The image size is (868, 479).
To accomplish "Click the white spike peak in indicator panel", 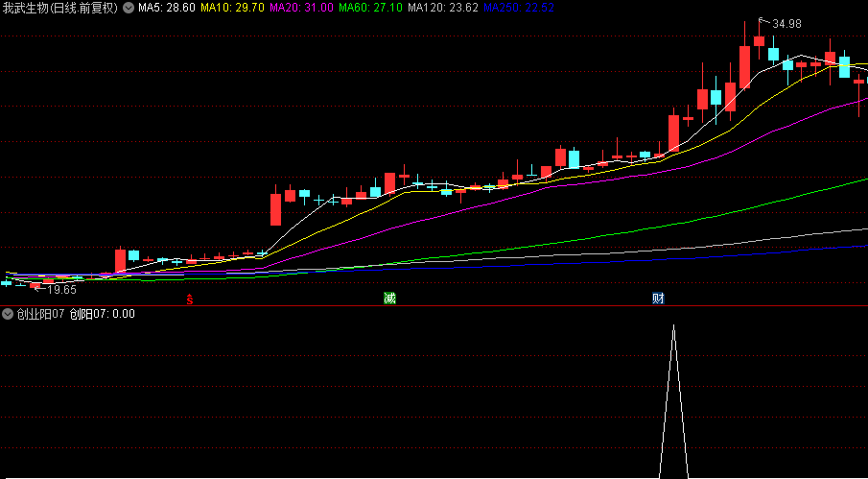I will coord(673,326).
